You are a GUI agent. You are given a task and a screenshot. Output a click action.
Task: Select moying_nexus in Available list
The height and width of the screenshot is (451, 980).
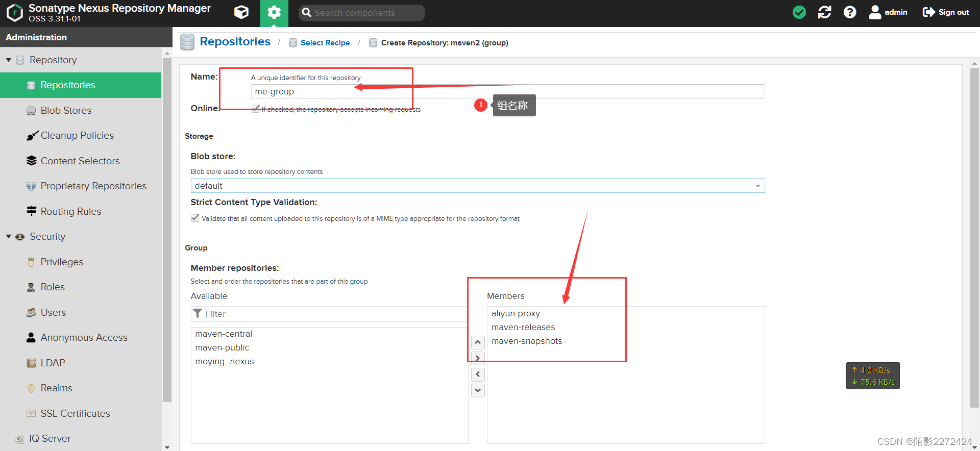pyautogui.click(x=224, y=362)
